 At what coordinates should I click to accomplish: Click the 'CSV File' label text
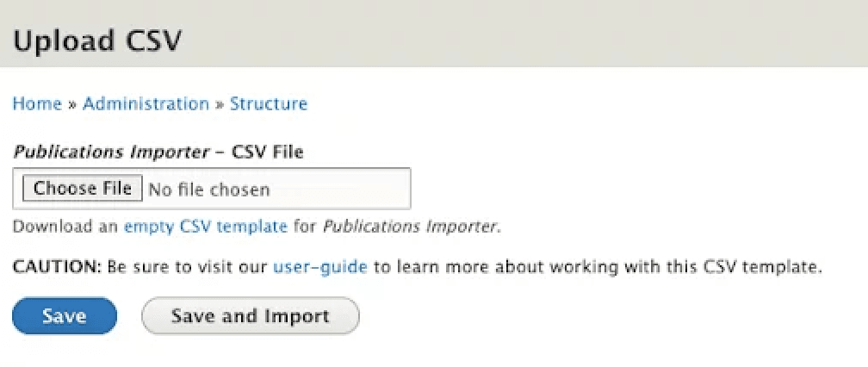point(268,152)
